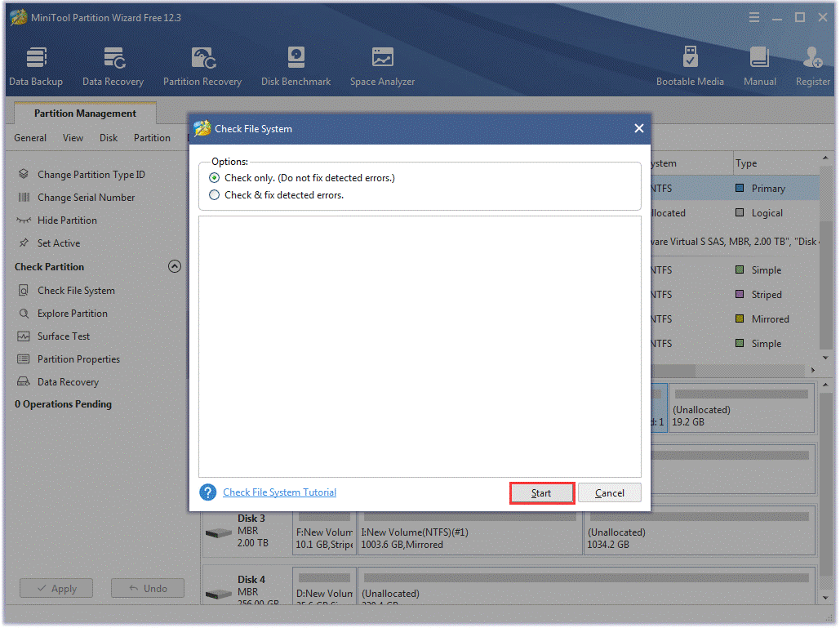Open the General menu
This screenshot has height=628, width=840.
(30, 138)
